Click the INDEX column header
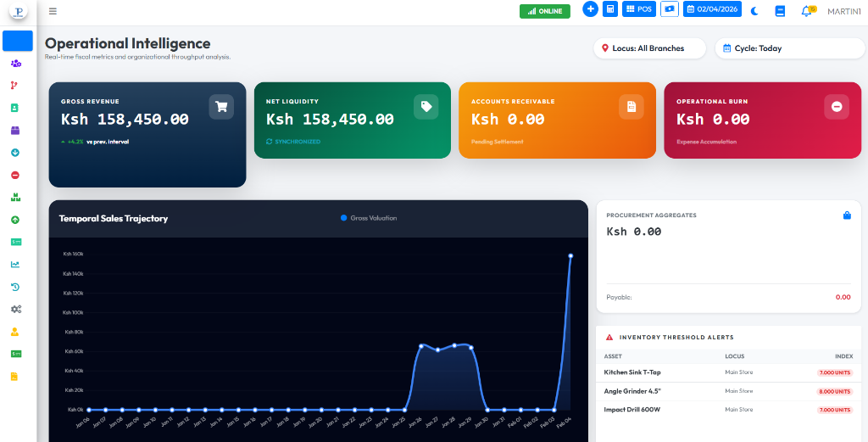The height and width of the screenshot is (442, 868). tap(844, 356)
